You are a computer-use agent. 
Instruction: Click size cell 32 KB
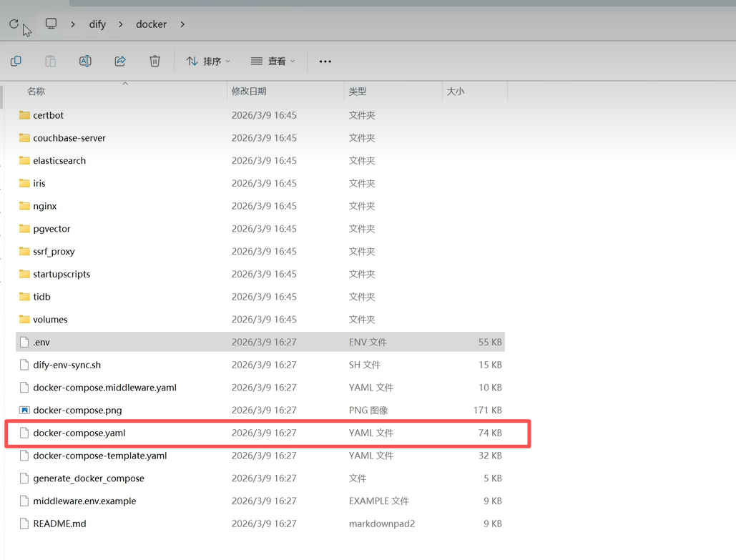click(490, 456)
